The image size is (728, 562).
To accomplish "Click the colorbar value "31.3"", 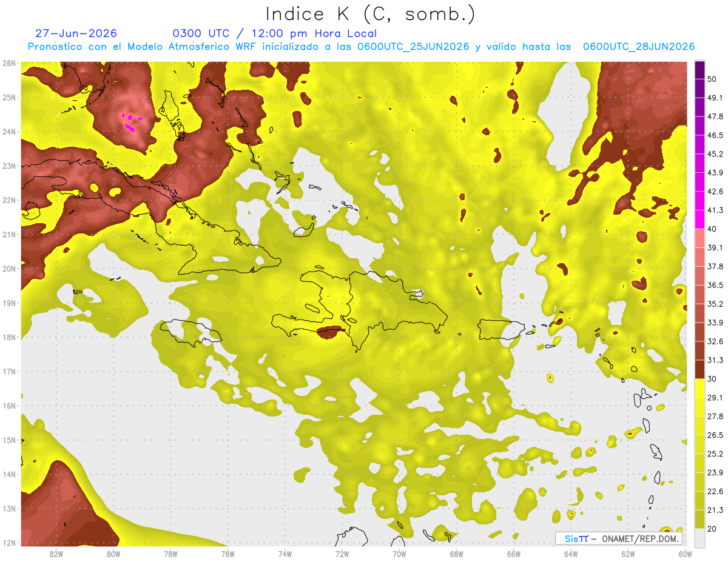I will tap(715, 360).
